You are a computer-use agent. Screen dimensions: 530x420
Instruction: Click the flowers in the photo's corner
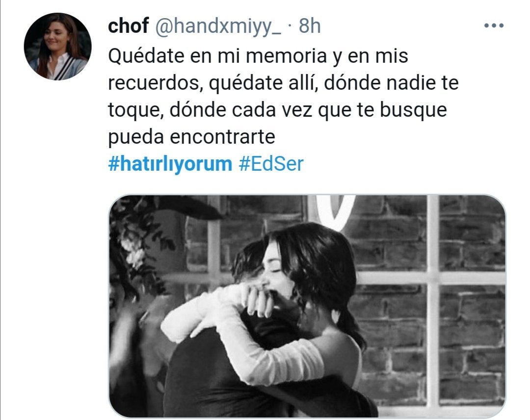(x=133, y=247)
